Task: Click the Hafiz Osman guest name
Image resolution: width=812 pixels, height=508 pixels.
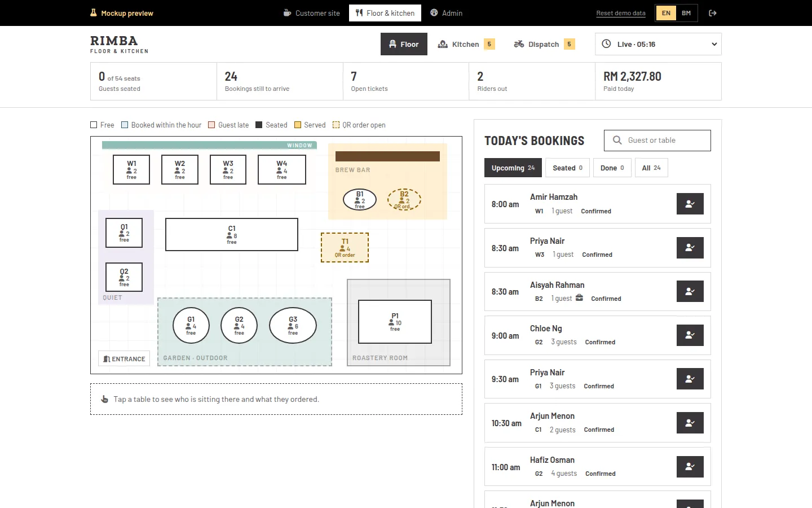Action: 552,460
